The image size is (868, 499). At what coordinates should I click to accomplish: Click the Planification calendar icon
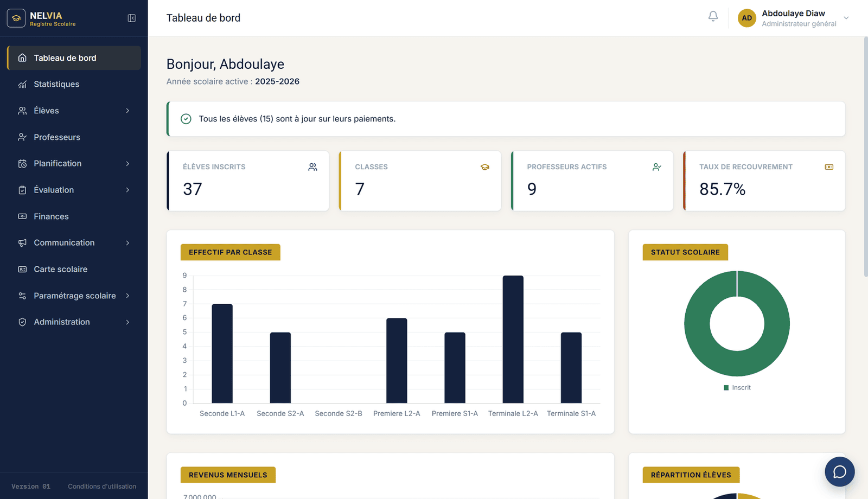(22, 163)
